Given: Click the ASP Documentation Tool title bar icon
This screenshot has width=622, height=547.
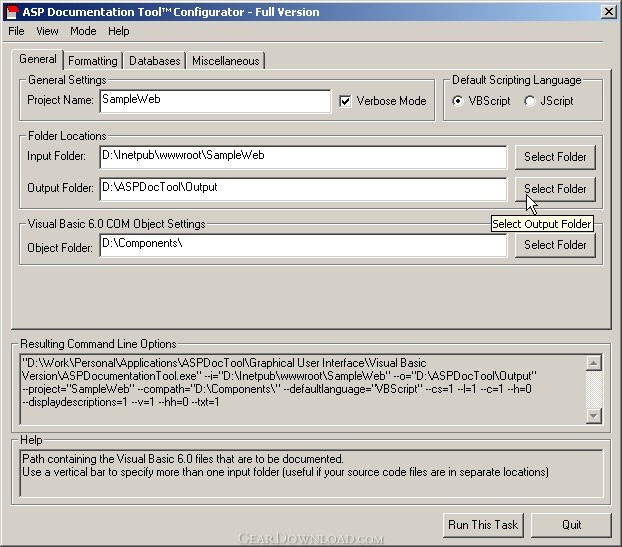Looking at the screenshot, I should click(x=12, y=12).
